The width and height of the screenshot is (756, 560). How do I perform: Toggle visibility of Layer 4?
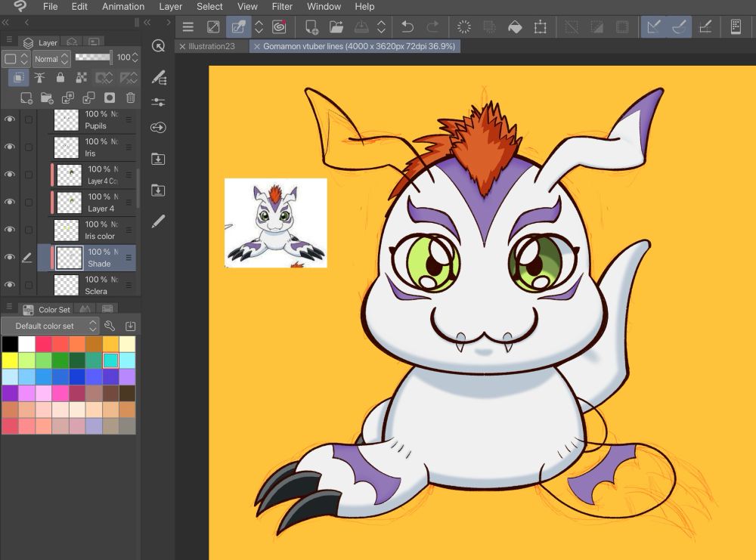point(10,202)
